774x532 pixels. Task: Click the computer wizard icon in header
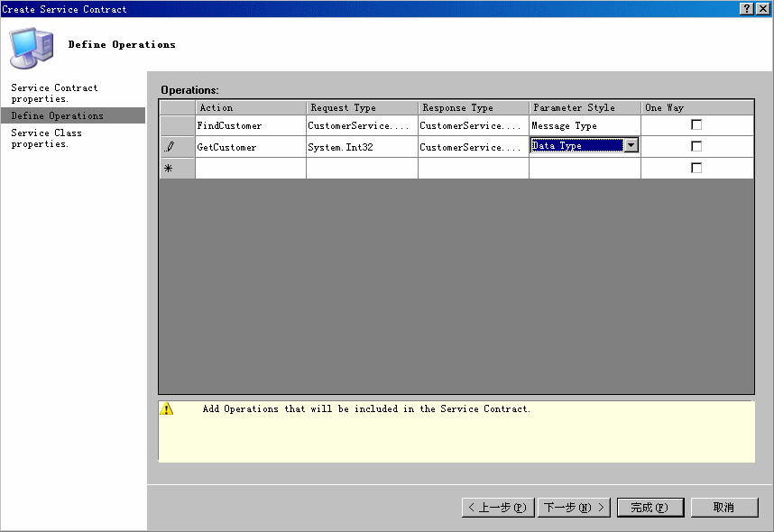click(x=30, y=46)
